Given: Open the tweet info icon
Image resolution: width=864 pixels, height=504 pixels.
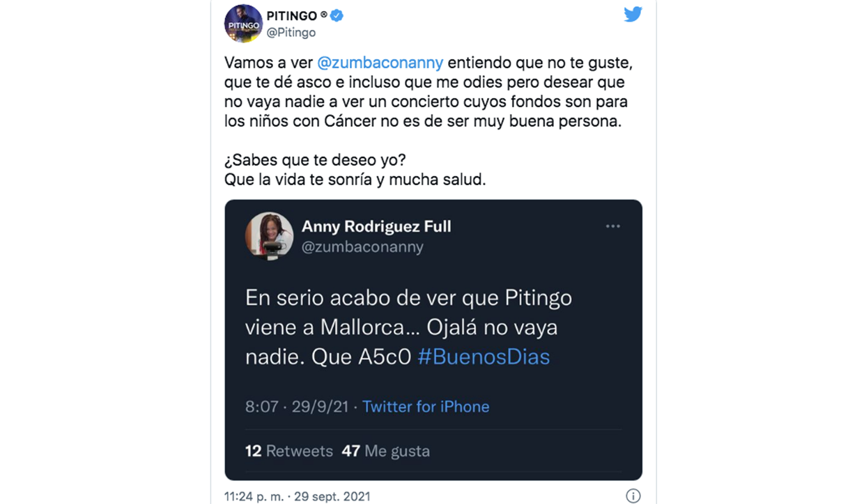Looking at the screenshot, I should (633, 496).
